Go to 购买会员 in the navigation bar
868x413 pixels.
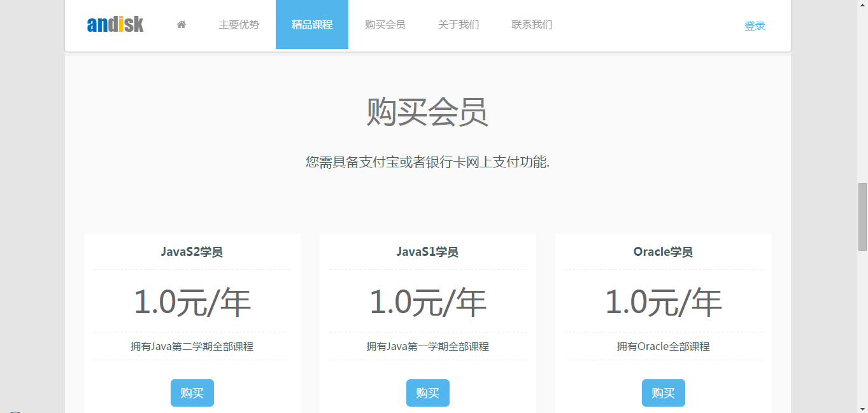385,25
